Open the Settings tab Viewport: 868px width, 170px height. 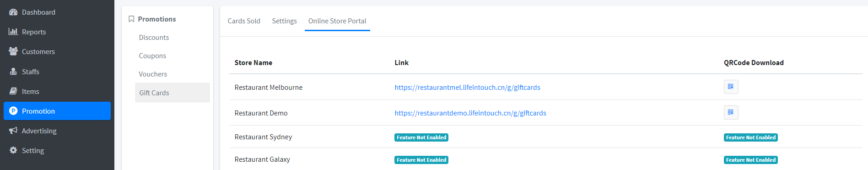pos(284,21)
